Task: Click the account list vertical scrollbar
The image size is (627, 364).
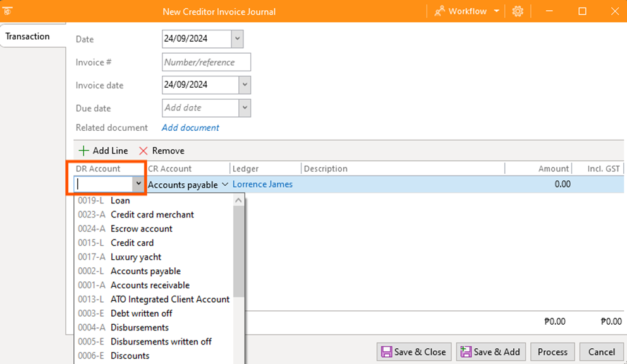Action: pos(239,253)
